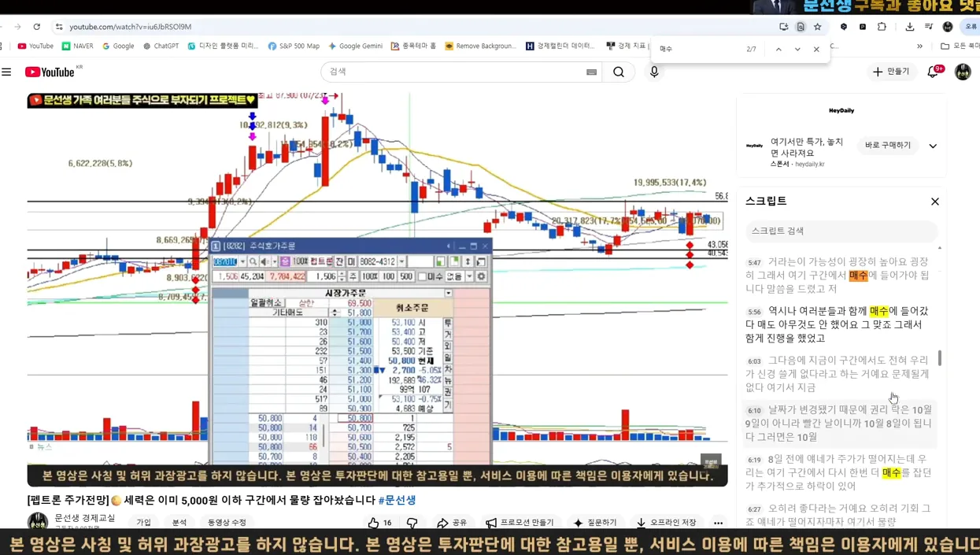
Task: Go to the YouTube home logo
Action: pos(49,72)
